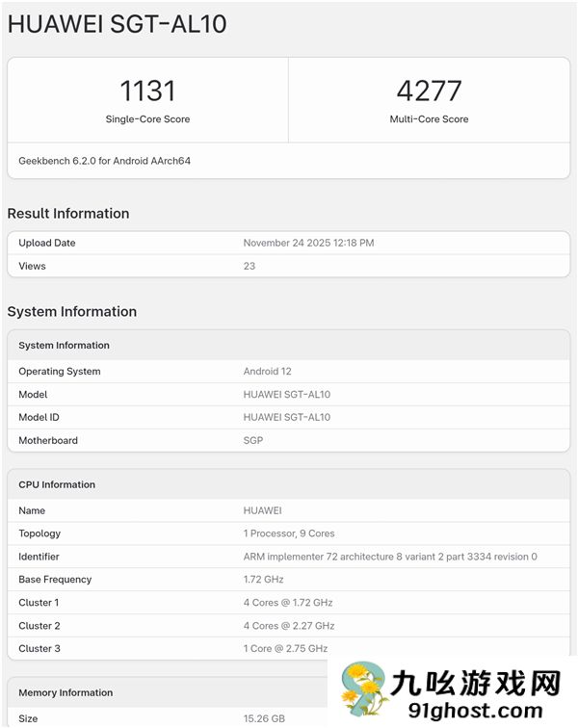Click Cluster 2 value 4 Cores @ 2.27 GHz
The image size is (578, 728).
(288, 626)
